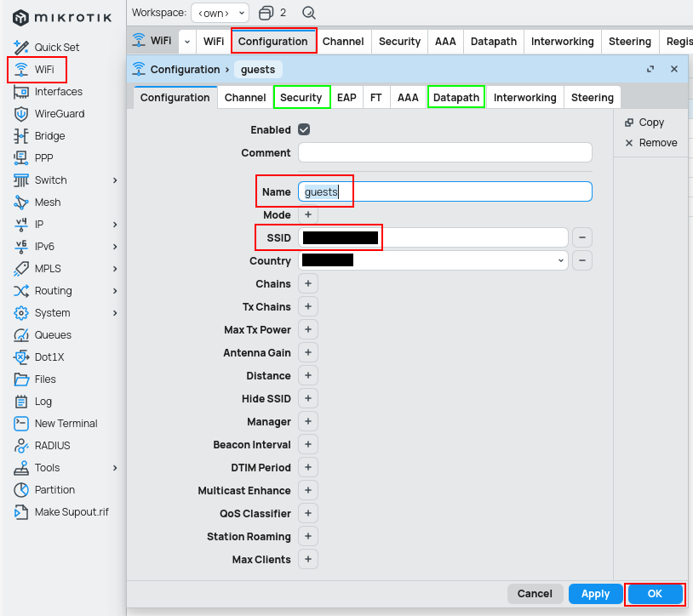Click the Name field containing guests
This screenshot has height=616, width=693.
click(445, 191)
